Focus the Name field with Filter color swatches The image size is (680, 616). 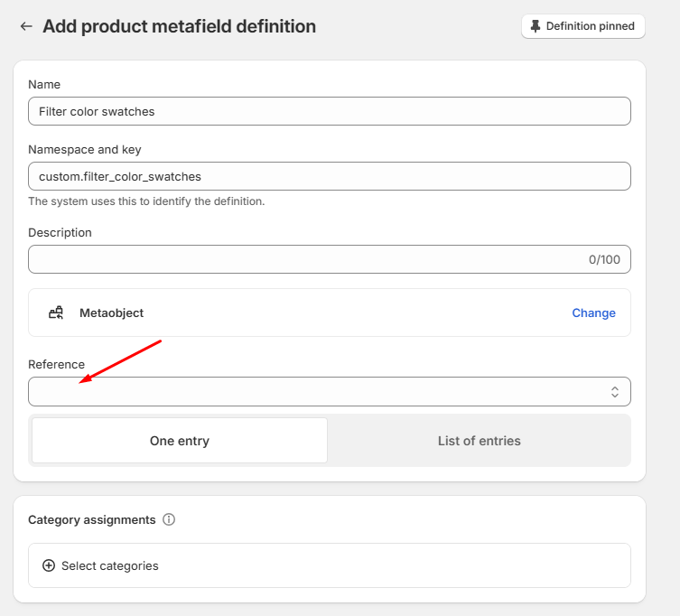pos(330,111)
